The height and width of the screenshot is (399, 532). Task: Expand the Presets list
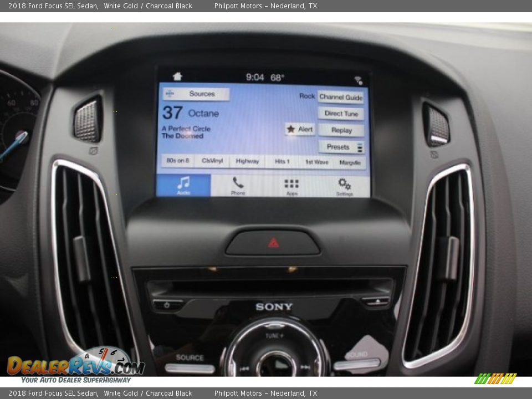pos(359,146)
